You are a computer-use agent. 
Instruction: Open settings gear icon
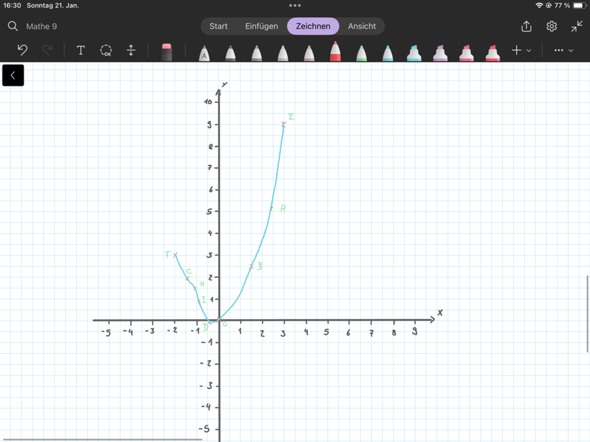click(x=552, y=26)
